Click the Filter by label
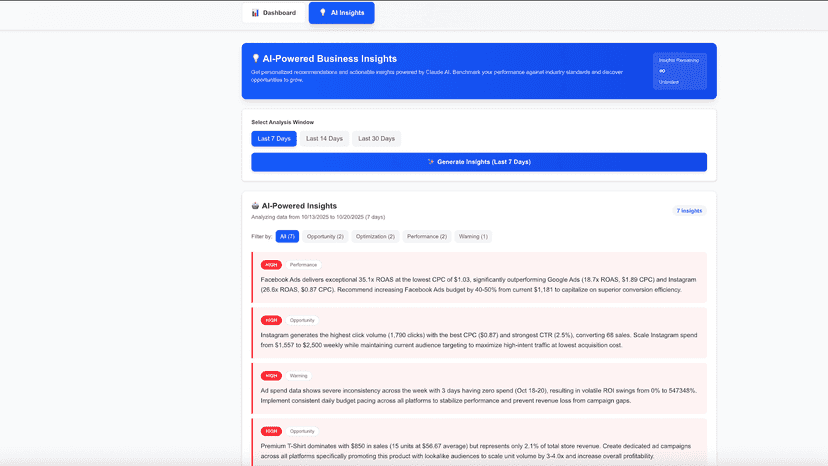Screen dimensions: 828x466 (x=261, y=236)
